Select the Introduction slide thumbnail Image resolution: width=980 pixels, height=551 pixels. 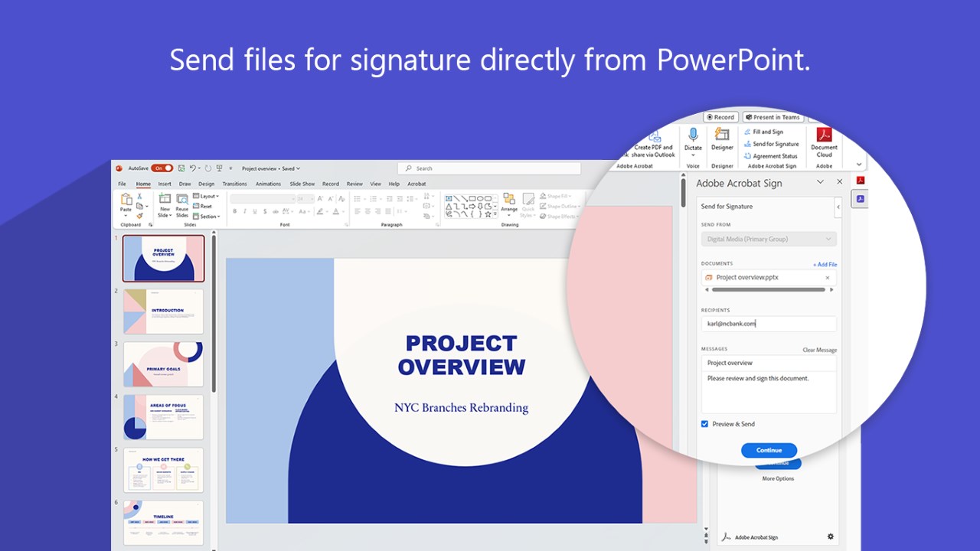click(163, 311)
